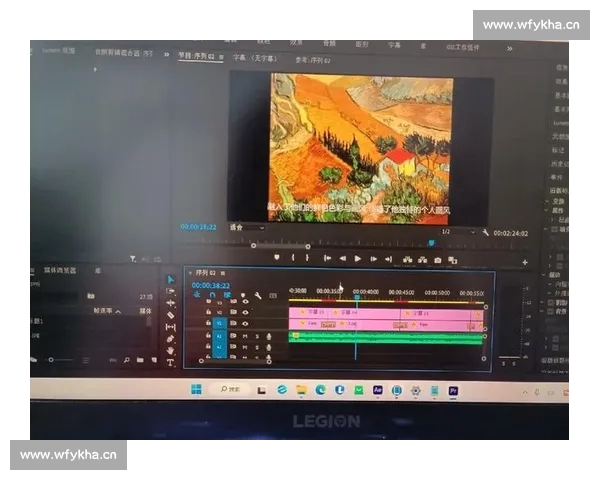Expand hidden source panel tabs
This screenshot has width=600, height=480.
[166, 55]
